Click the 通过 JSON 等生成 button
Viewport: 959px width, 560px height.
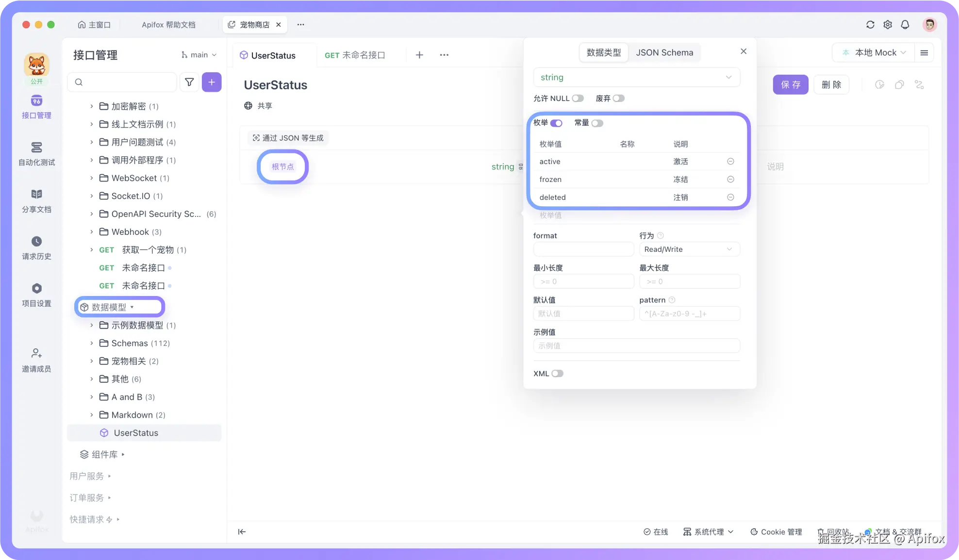pyautogui.click(x=288, y=138)
